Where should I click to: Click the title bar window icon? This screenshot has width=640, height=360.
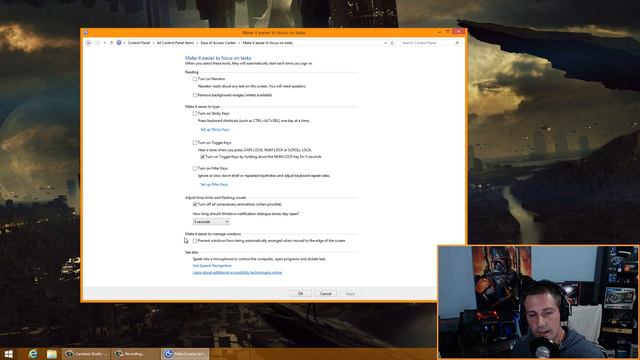click(x=86, y=32)
